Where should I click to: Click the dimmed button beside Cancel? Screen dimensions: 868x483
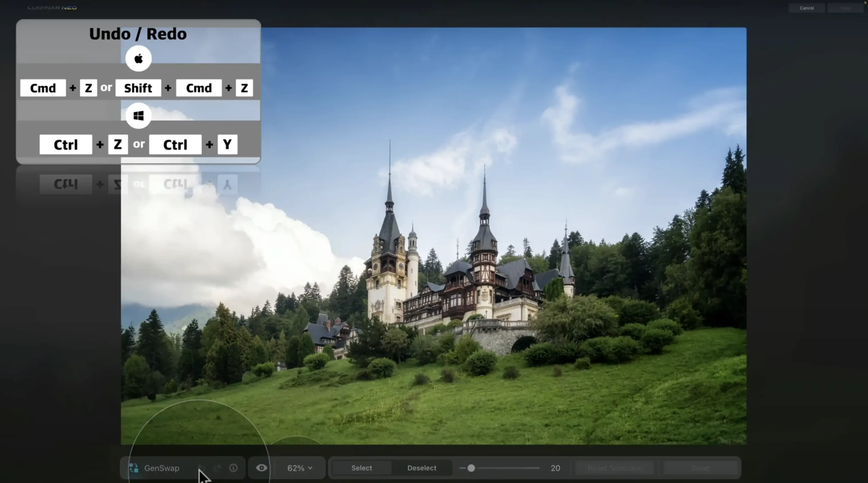[845, 8]
